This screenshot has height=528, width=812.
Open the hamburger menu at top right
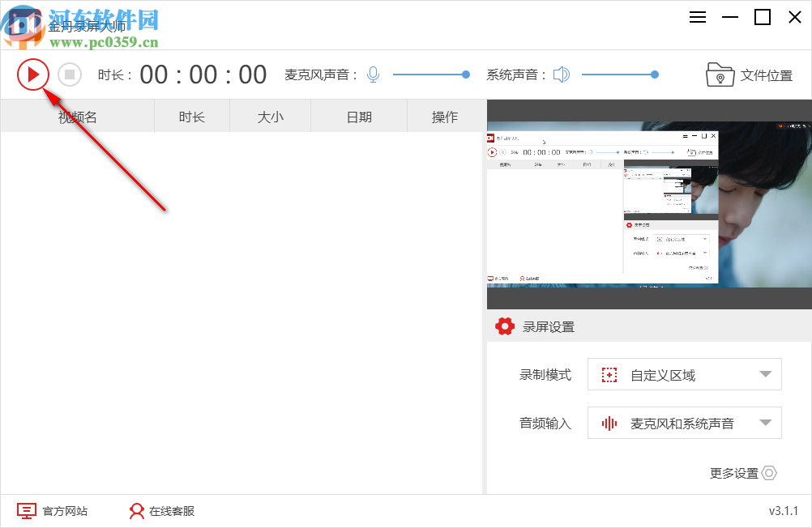[x=698, y=16]
